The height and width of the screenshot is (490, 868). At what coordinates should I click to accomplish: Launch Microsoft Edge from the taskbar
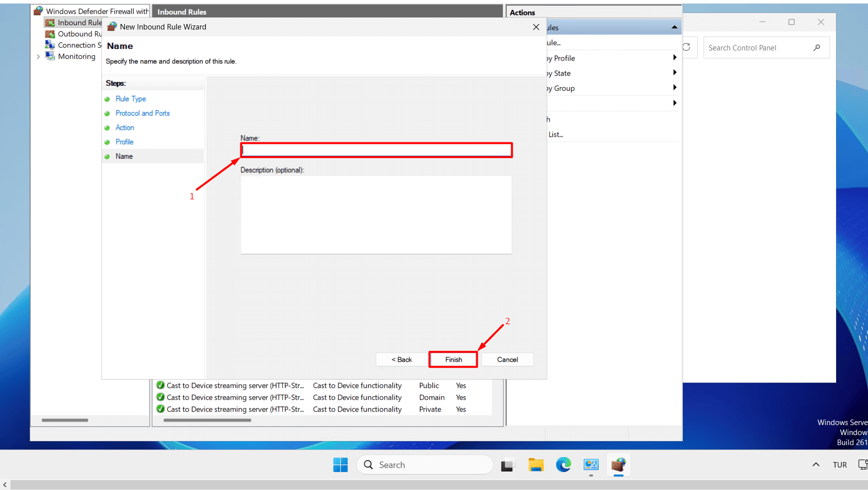563,465
